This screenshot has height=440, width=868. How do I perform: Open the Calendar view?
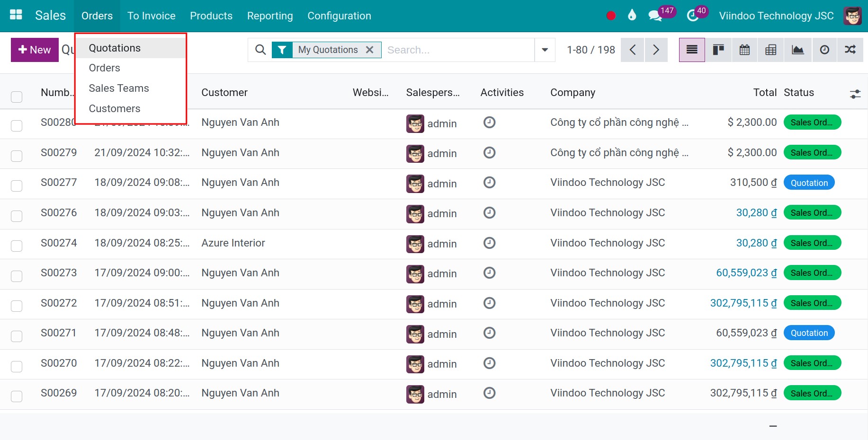coord(744,50)
